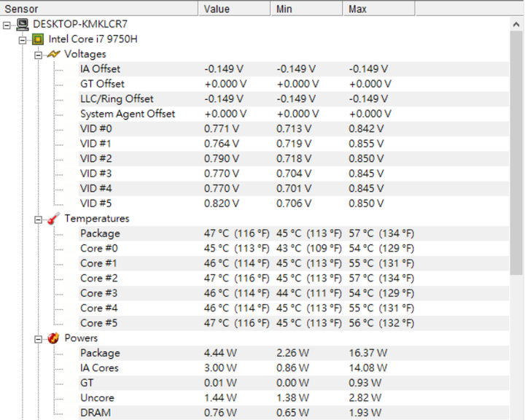
Task: Select the Core #2 temperature row
Action: click(294, 279)
